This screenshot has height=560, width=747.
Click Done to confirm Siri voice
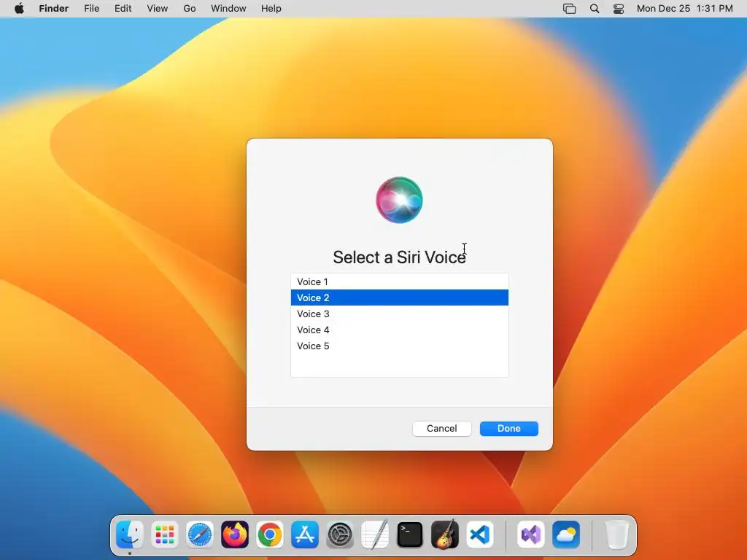click(x=508, y=429)
